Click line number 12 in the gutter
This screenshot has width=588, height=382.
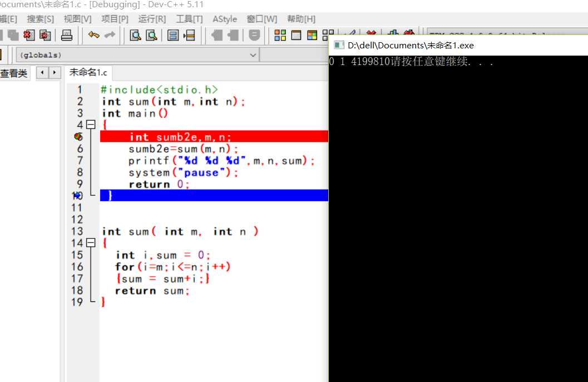[x=77, y=219]
